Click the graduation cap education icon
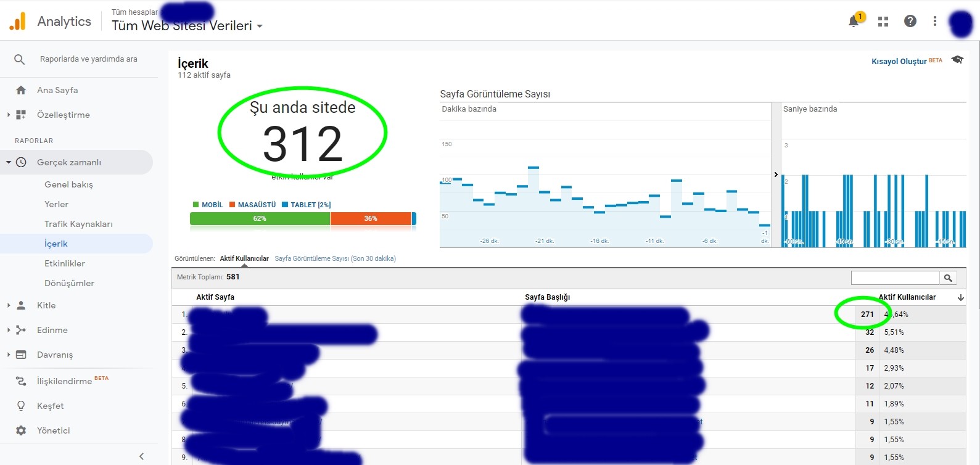The width and height of the screenshot is (980, 465). click(x=957, y=60)
